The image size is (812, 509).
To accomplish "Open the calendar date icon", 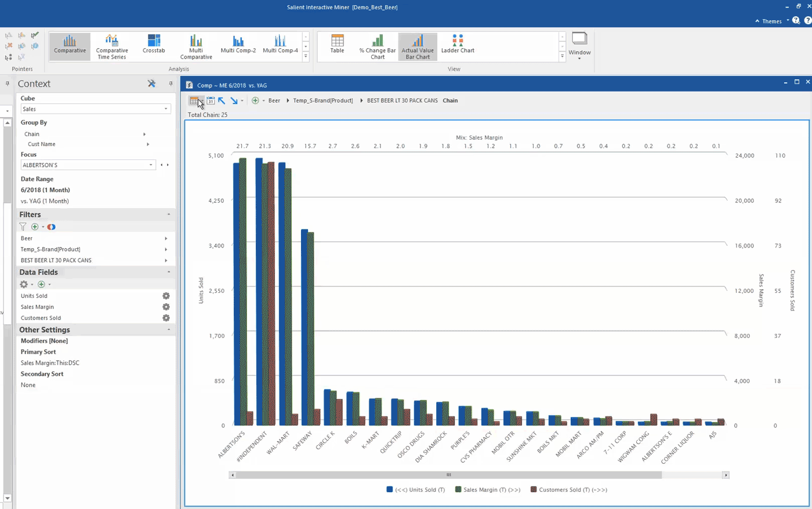I will pyautogui.click(x=211, y=100).
